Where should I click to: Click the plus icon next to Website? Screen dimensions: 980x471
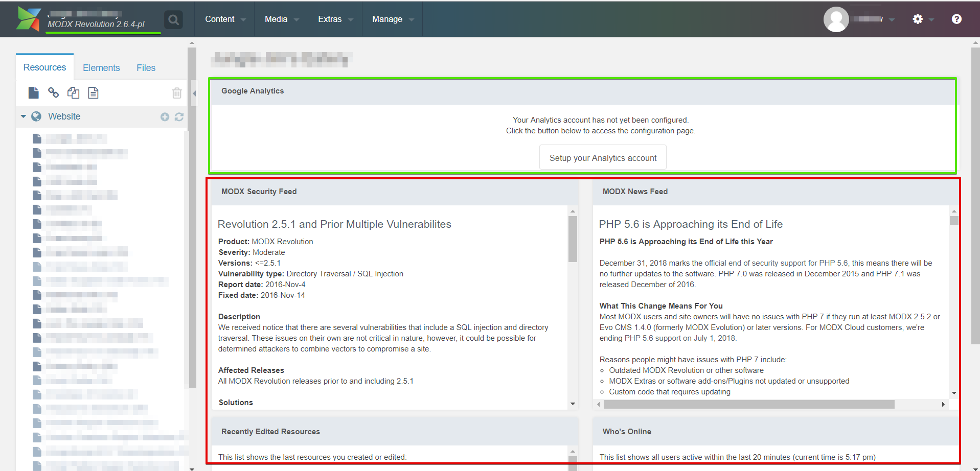(165, 117)
